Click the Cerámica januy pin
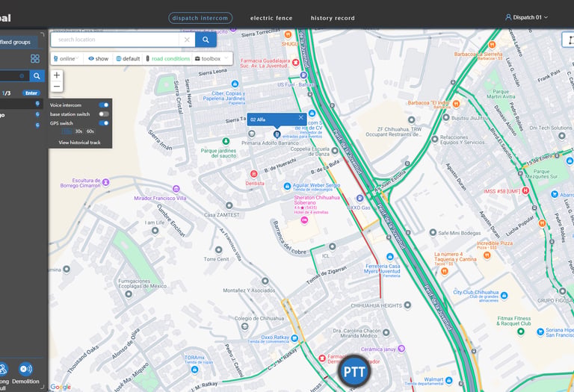 [x=401, y=348]
